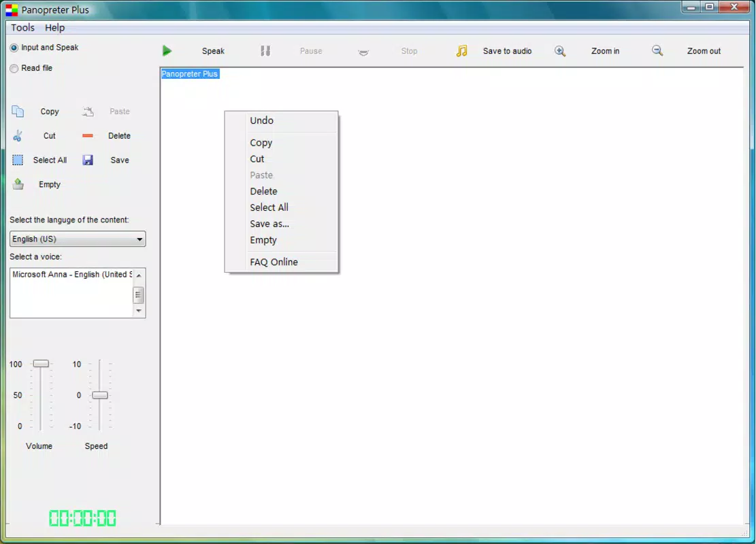This screenshot has height=544, width=756.
Task: Click the Speak button label in toolbar
Action: pos(213,51)
